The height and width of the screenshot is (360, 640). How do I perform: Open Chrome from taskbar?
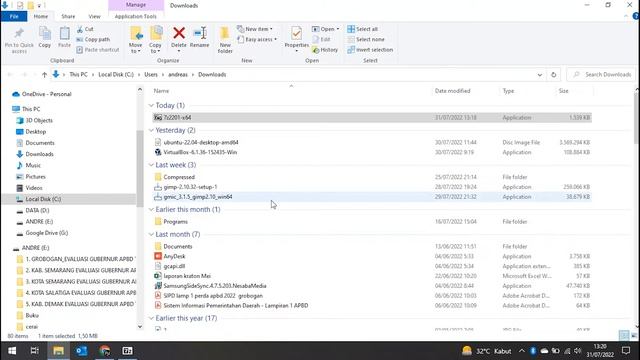pos(104,351)
